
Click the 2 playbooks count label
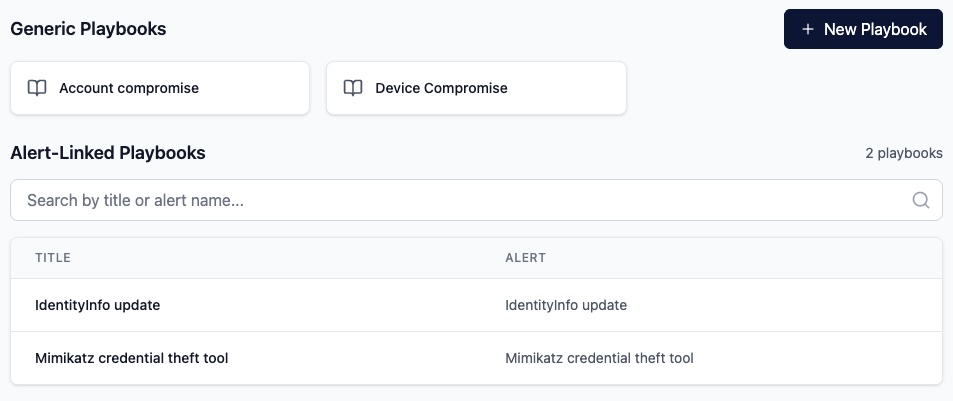(x=903, y=154)
